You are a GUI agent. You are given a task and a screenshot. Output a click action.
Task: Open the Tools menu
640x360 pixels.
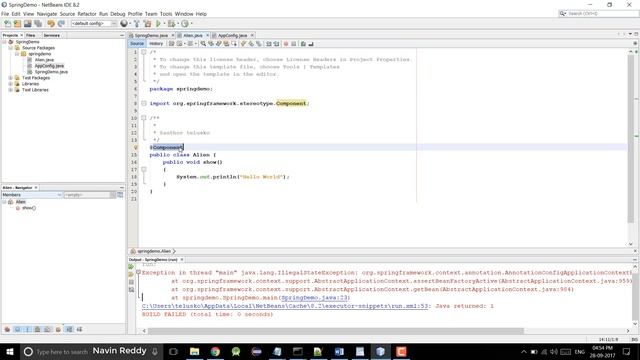(x=166, y=14)
